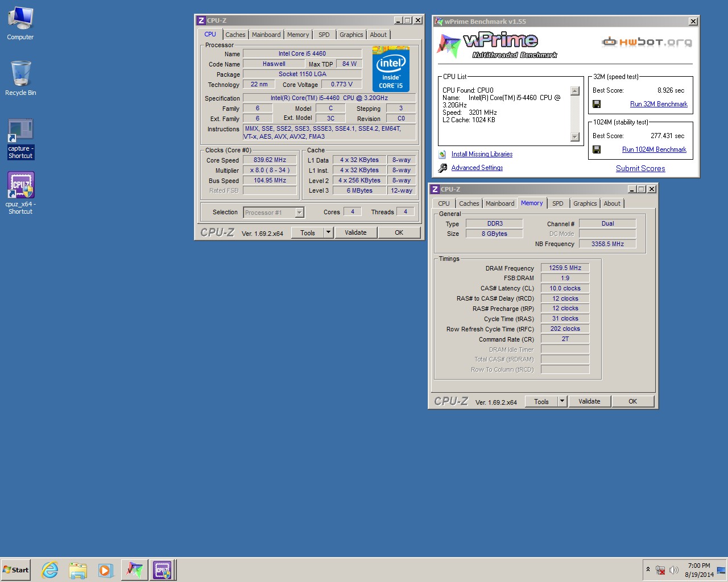Click the volume speaker tray icon
The height and width of the screenshot is (582, 728).
[674, 570]
